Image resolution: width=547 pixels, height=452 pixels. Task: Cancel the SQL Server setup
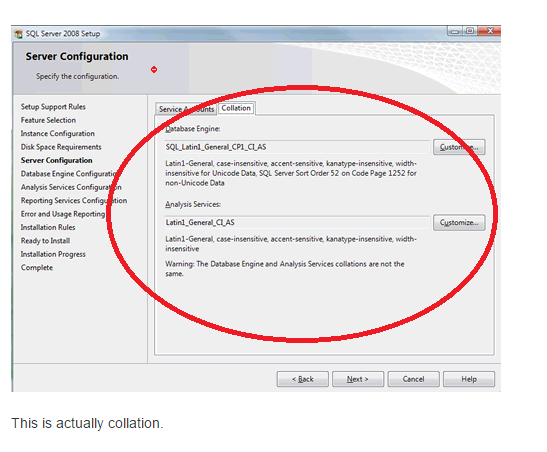click(x=413, y=379)
